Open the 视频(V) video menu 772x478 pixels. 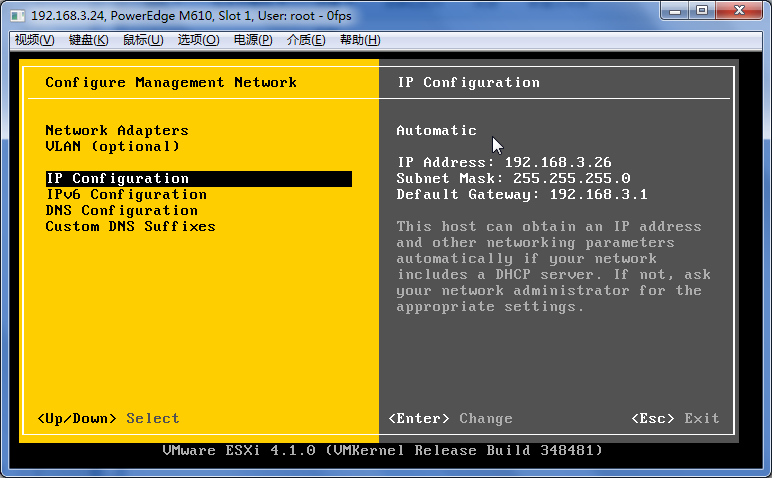coord(34,40)
